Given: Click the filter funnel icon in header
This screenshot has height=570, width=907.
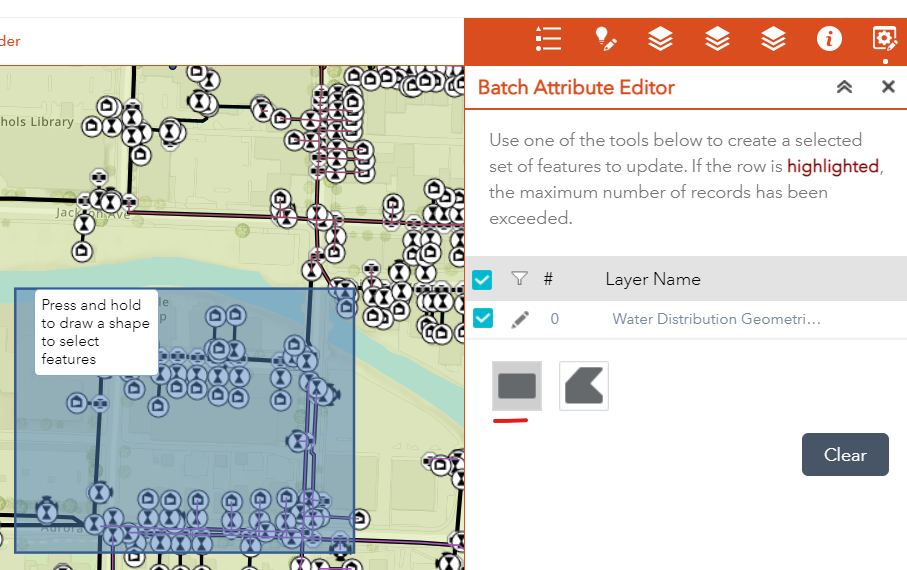Looking at the screenshot, I should click(519, 279).
